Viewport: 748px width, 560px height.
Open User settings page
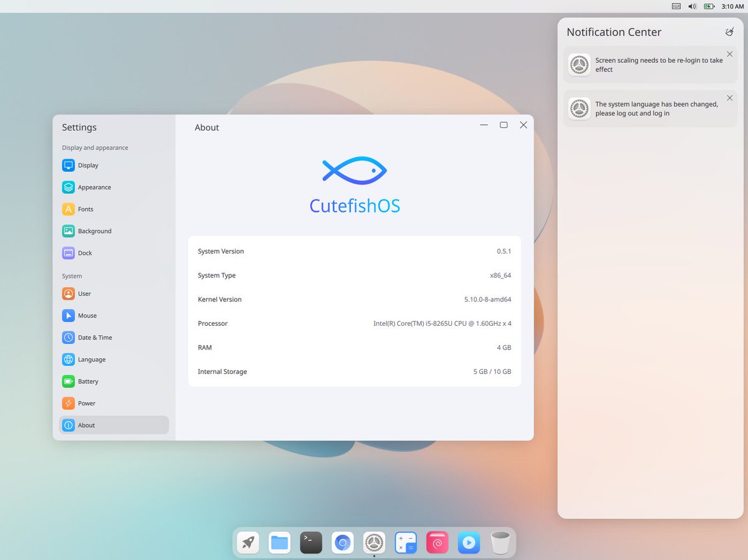tap(114, 293)
